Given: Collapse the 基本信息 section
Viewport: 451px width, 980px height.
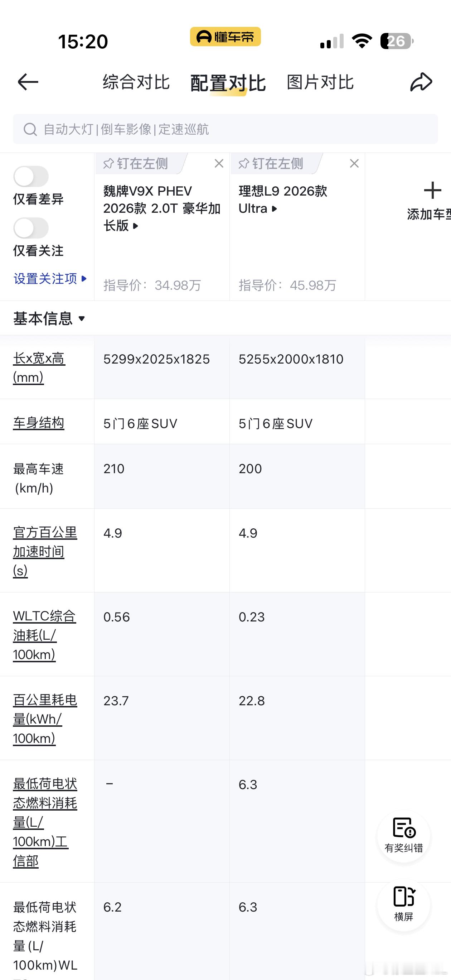Looking at the screenshot, I should coord(49,318).
